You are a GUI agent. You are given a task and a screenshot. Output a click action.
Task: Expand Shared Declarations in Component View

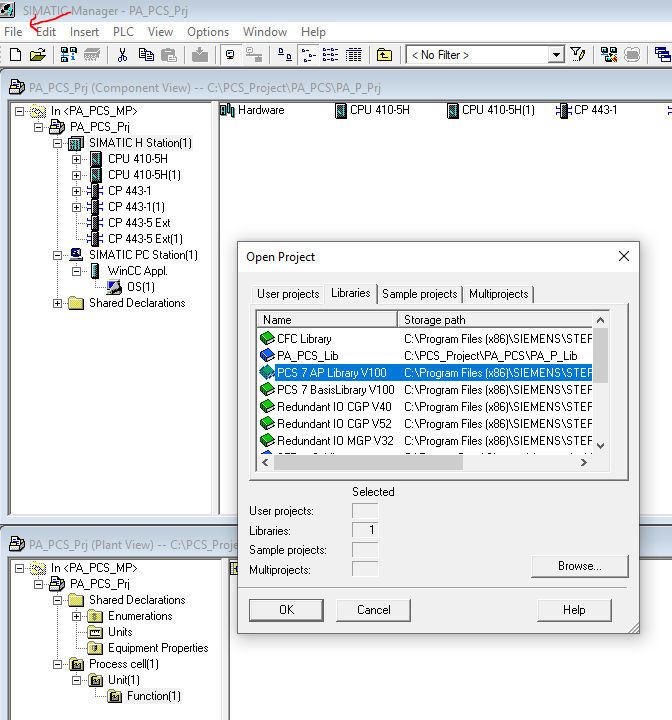57,304
